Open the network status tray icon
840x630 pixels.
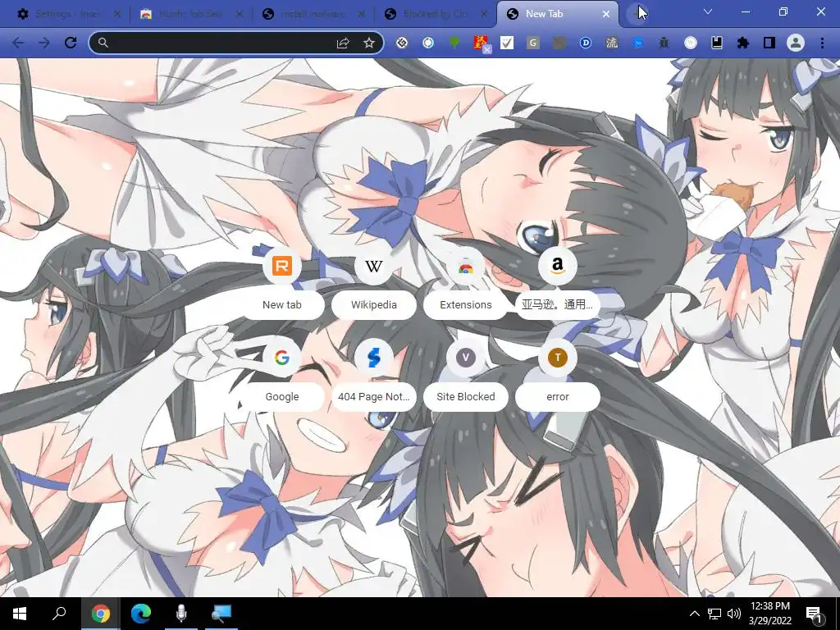[x=714, y=614]
